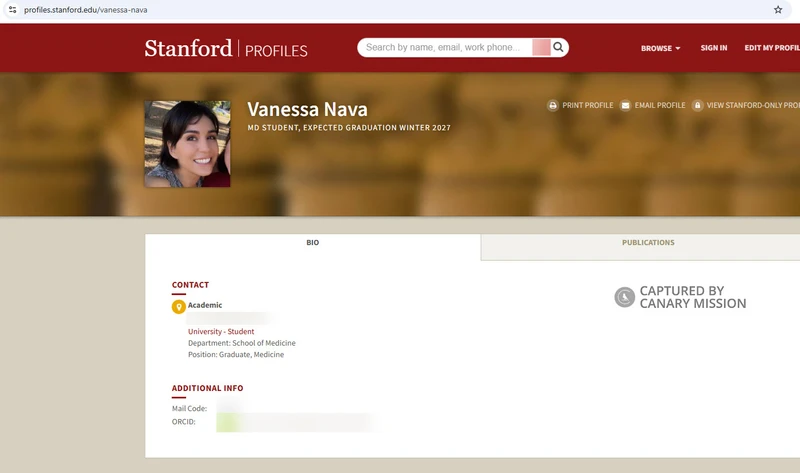Click the Print Profile link
Viewport: 800px width, 473px height.
[x=587, y=105]
